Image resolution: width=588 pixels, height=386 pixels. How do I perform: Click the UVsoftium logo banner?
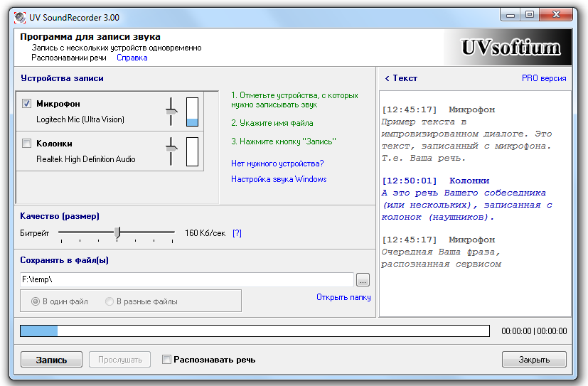(x=511, y=48)
